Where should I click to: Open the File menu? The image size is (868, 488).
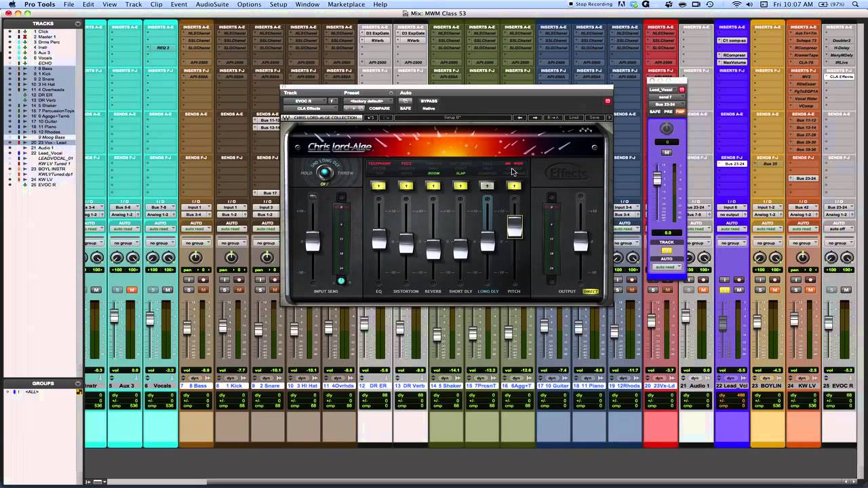coord(69,4)
